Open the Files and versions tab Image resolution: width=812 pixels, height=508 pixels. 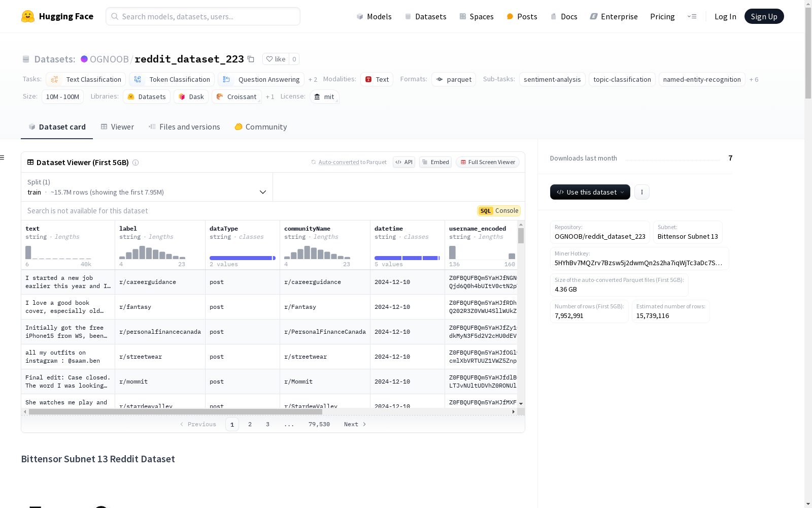tap(184, 127)
